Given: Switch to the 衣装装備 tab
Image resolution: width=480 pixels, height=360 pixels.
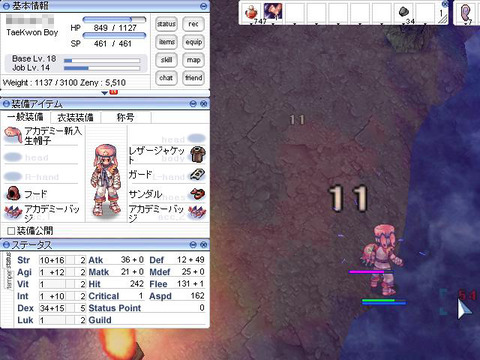Looking at the screenshot, I should click(x=75, y=117).
